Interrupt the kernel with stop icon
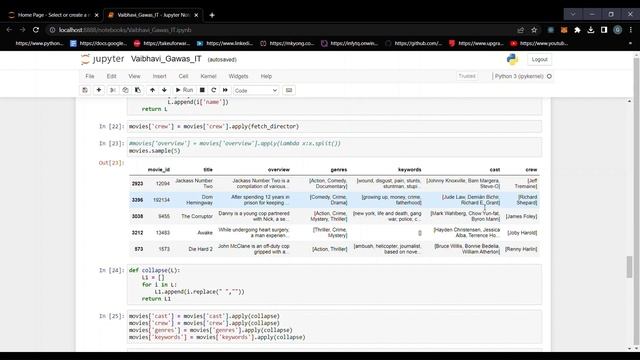The height and width of the screenshot is (360, 640). [202, 90]
